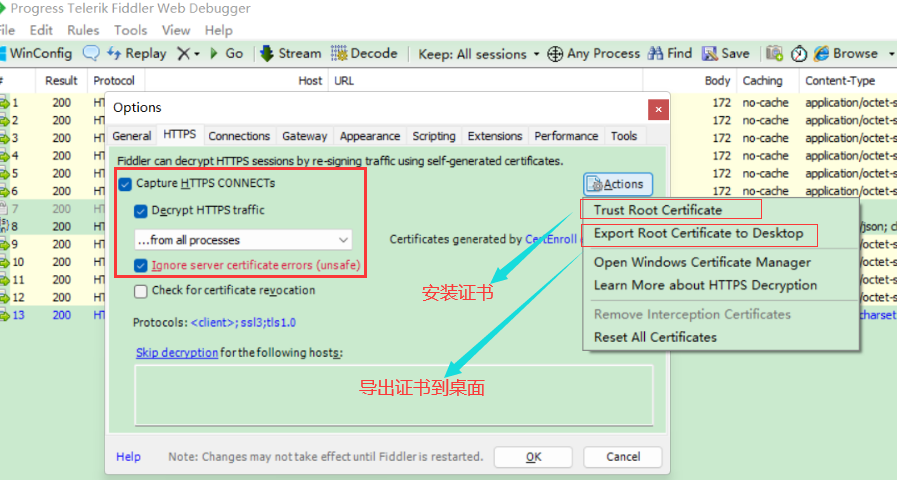Switch to the General options tab

tap(132, 136)
